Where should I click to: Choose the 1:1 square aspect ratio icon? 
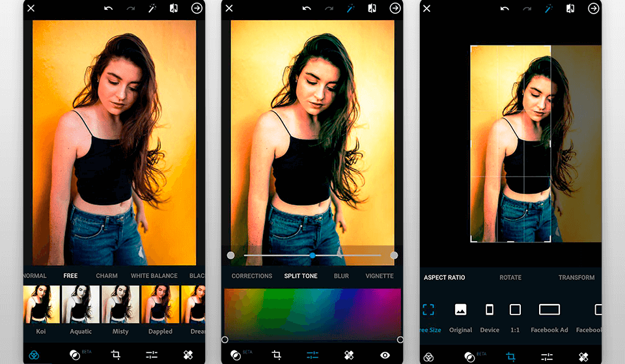coord(515,310)
